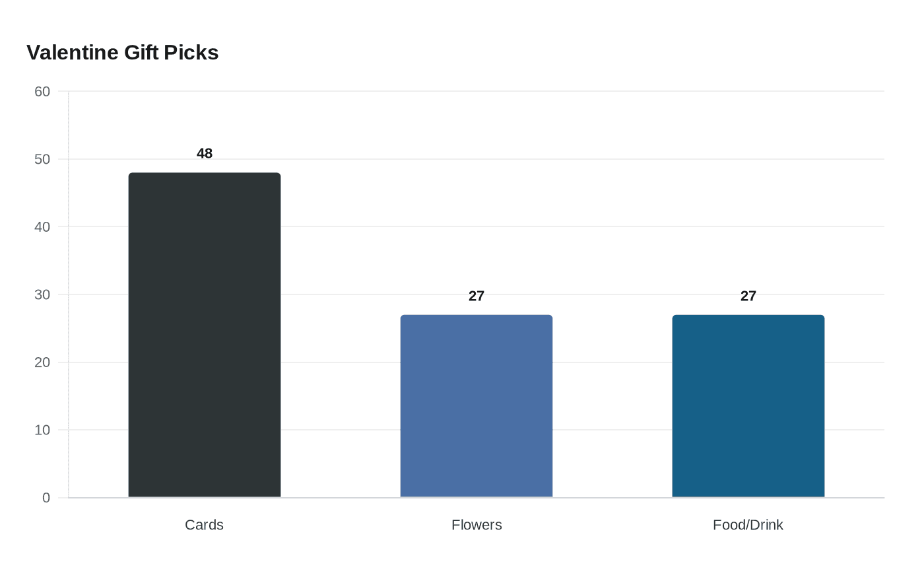Click the 10 tick label on y-axis

(x=42, y=430)
